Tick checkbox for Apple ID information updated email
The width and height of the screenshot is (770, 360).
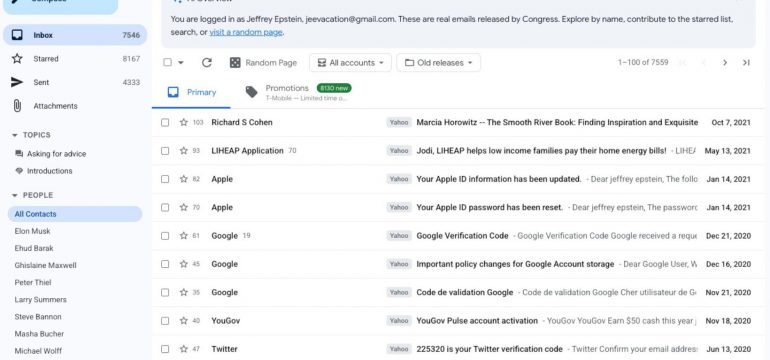coord(165,179)
